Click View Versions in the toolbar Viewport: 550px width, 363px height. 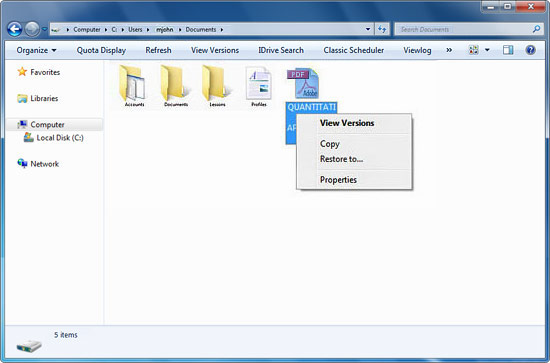click(215, 50)
